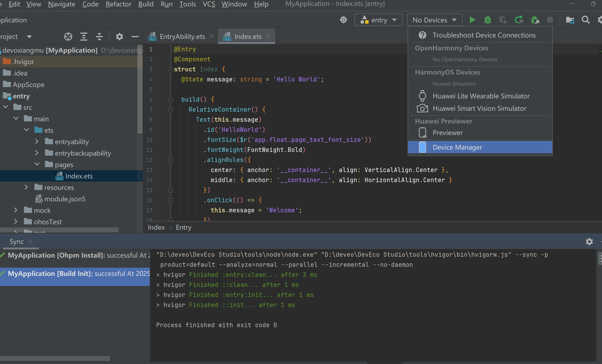
Task: Select Device Manager menu entry
Action: tap(457, 147)
